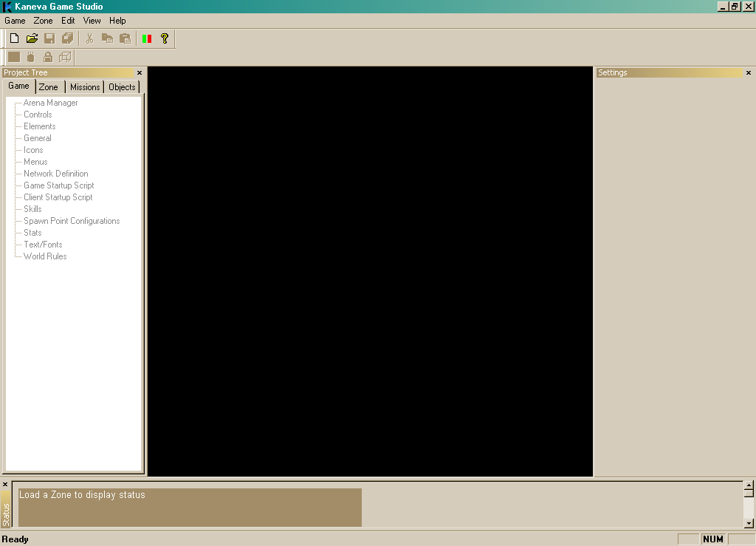This screenshot has height=546, width=756.
Task: Select Controls in the project tree
Action: [x=38, y=115]
